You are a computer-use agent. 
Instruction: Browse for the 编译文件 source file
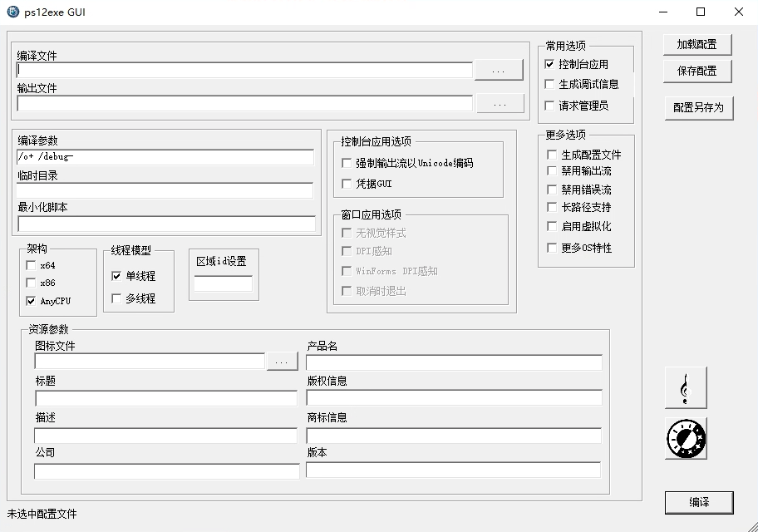pos(499,71)
